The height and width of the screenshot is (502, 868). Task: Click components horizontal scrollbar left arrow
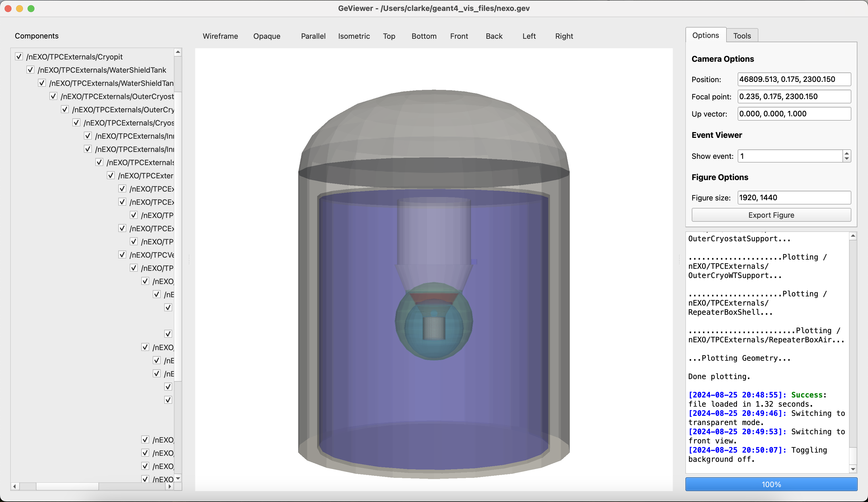coord(14,486)
